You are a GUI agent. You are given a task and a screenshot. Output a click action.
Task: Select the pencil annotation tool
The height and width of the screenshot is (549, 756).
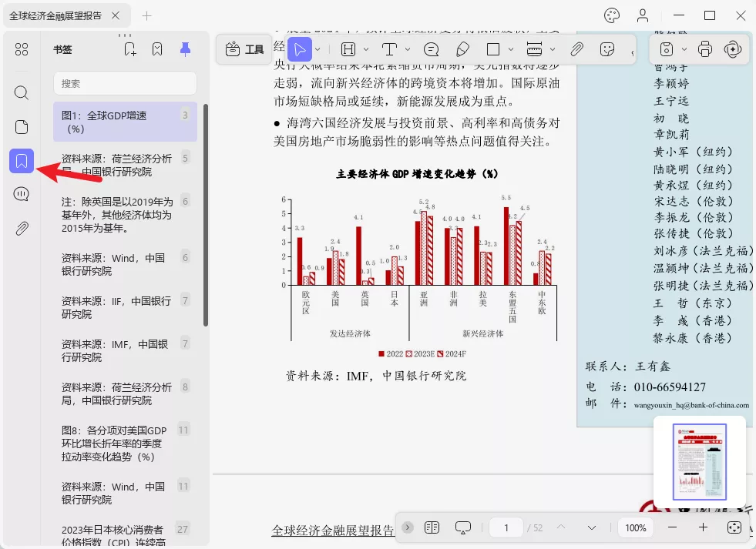[462, 49]
